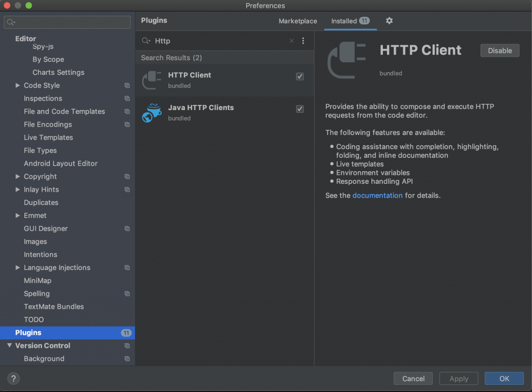Uncheck the HTTP Client plugin checkbox
Viewport: 532px width, 392px height.
pyautogui.click(x=300, y=76)
